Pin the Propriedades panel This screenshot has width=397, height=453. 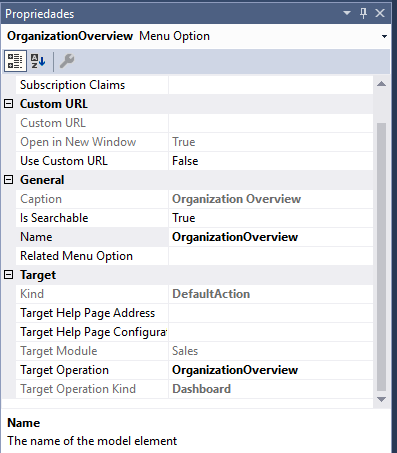pos(363,13)
